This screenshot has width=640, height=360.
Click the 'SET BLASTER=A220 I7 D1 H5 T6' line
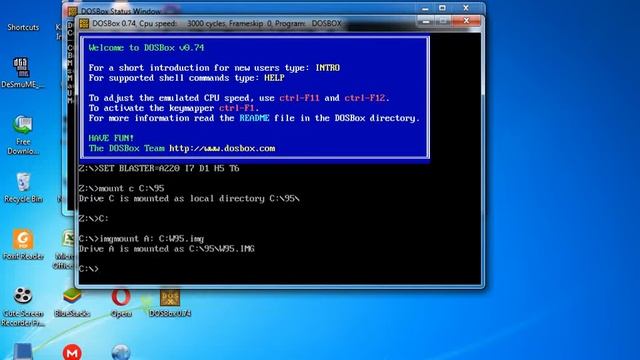click(159, 168)
